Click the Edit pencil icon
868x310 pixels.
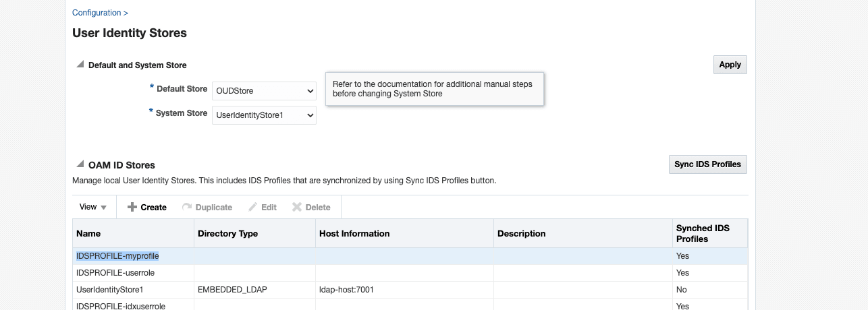253,208
